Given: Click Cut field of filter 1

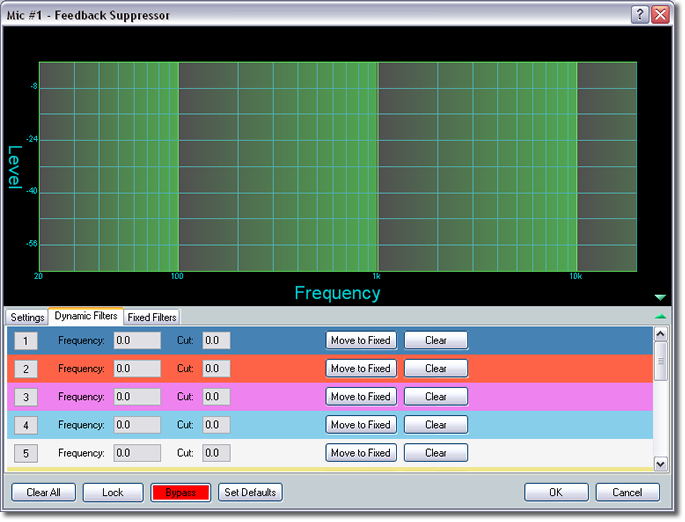Looking at the screenshot, I should [216, 340].
